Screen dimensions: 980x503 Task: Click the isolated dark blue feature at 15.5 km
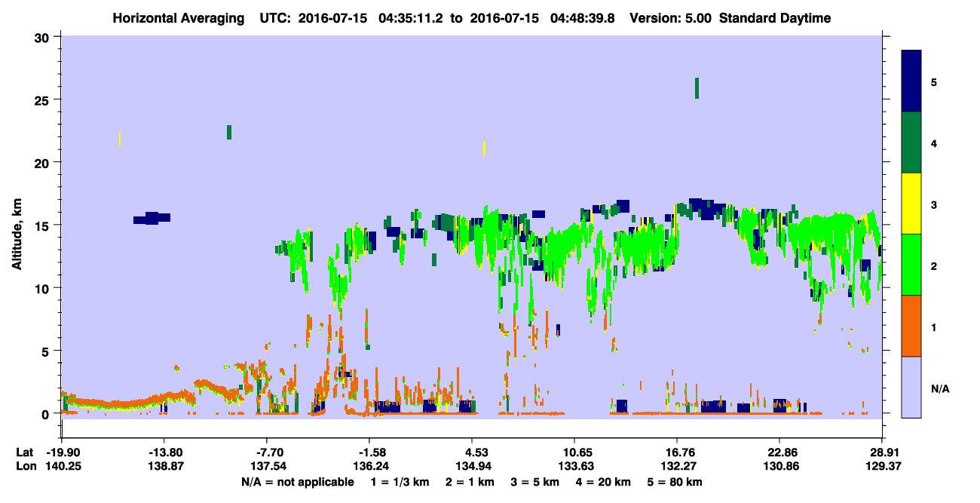152,218
